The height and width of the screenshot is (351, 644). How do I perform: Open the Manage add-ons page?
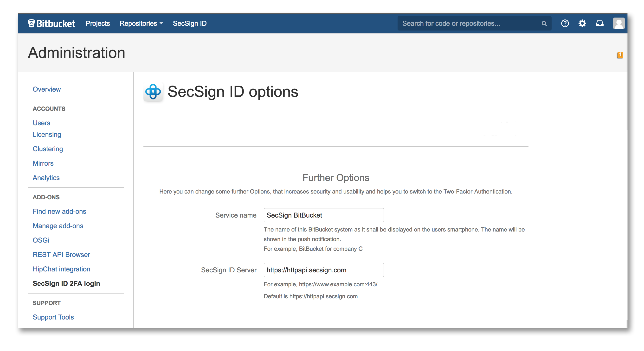(58, 226)
